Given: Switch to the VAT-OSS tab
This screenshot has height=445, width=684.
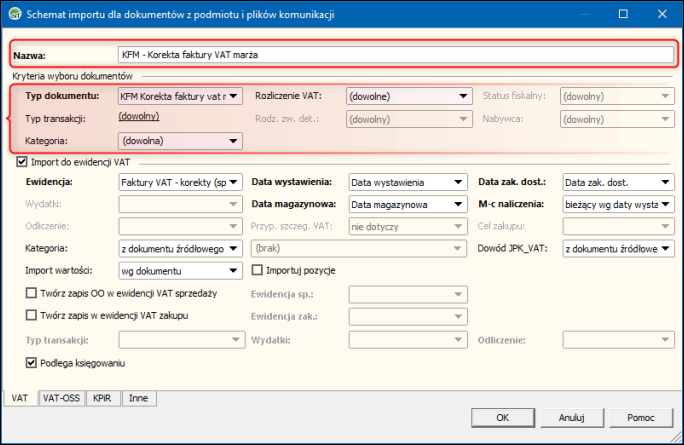Looking at the screenshot, I should coord(62,398).
